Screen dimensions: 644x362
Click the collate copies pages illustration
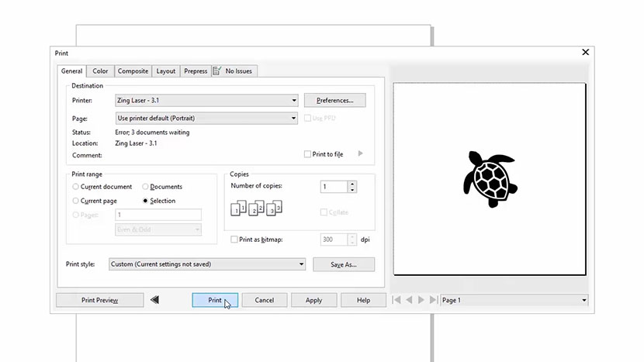coord(256,208)
